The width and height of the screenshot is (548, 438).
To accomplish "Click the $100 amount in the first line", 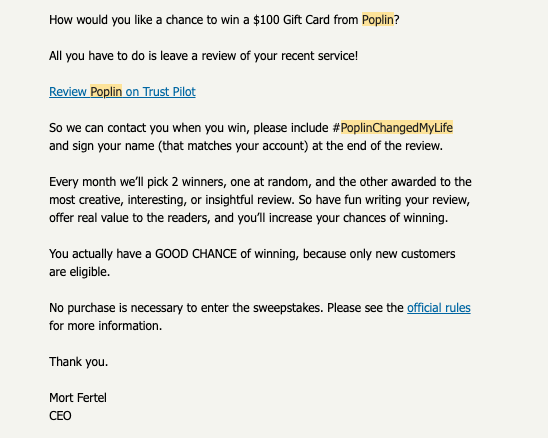I will tap(266, 20).
